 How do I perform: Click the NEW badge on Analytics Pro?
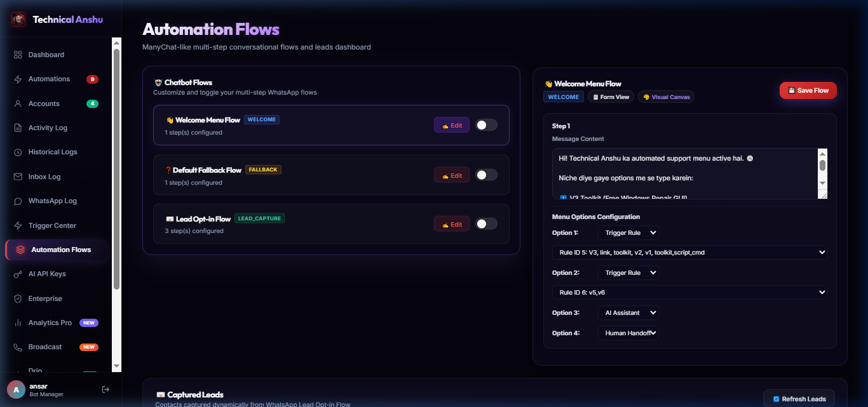pos(89,323)
